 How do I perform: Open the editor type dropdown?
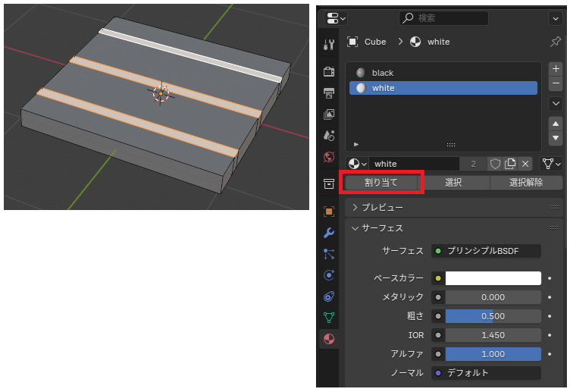click(x=336, y=18)
